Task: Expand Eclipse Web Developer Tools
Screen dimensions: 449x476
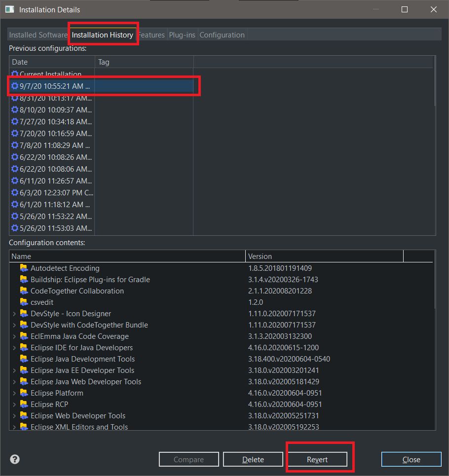Action: pos(14,416)
